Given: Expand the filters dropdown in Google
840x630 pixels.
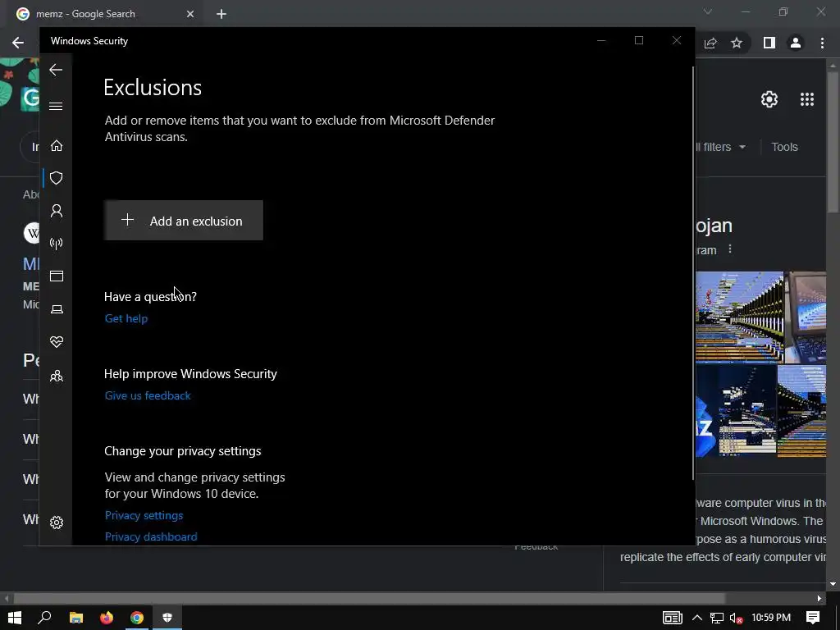Looking at the screenshot, I should point(720,147).
